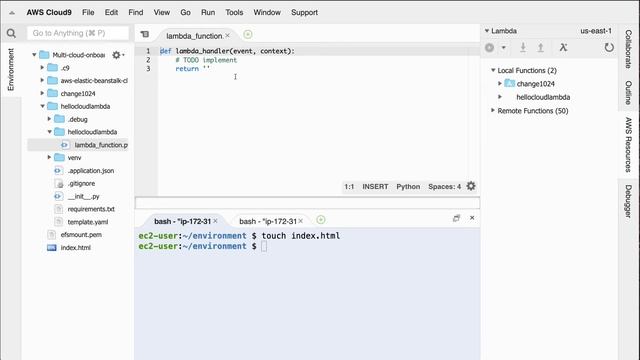Expand the change1024 folder in file tree
Screen dimensions: 640x360
point(42,93)
